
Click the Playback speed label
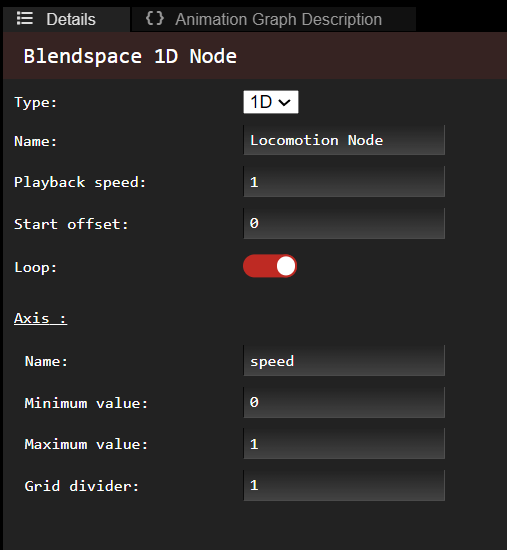(80, 182)
